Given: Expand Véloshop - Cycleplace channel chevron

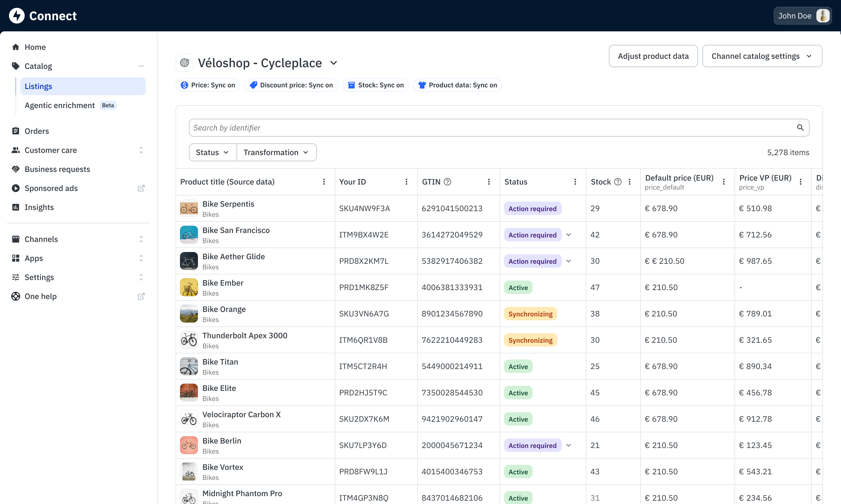Looking at the screenshot, I should click(334, 63).
